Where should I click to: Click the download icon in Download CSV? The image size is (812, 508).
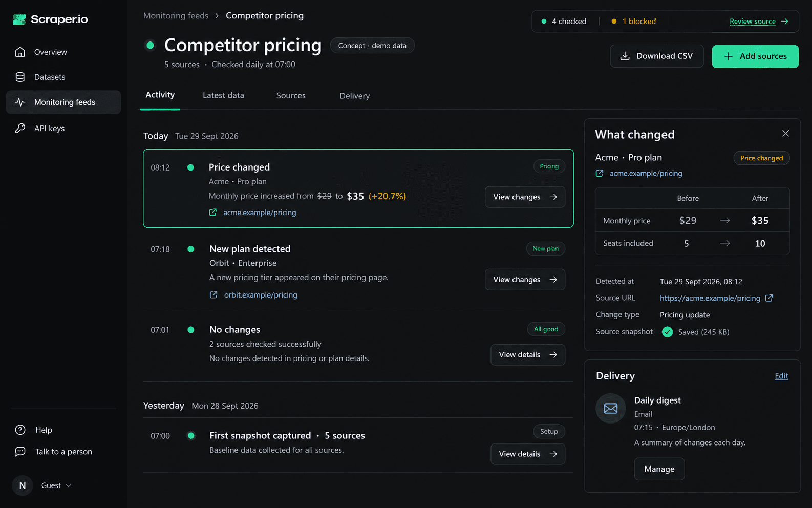625,56
